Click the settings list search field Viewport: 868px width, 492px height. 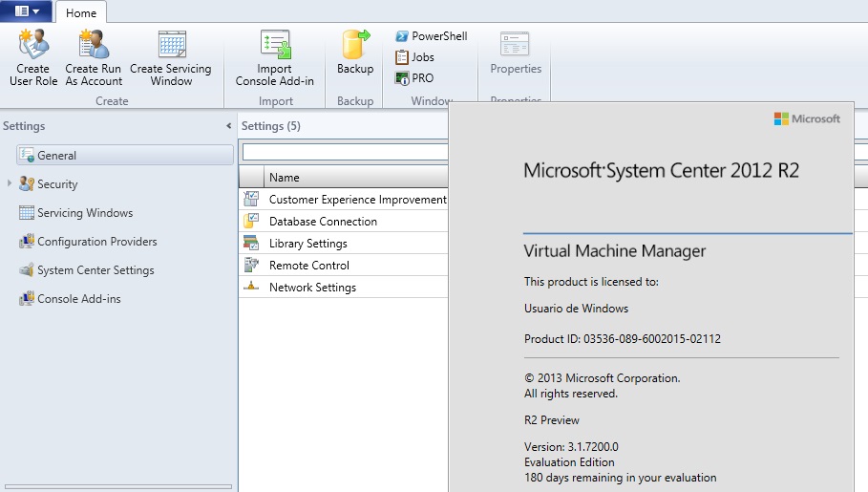[345, 152]
